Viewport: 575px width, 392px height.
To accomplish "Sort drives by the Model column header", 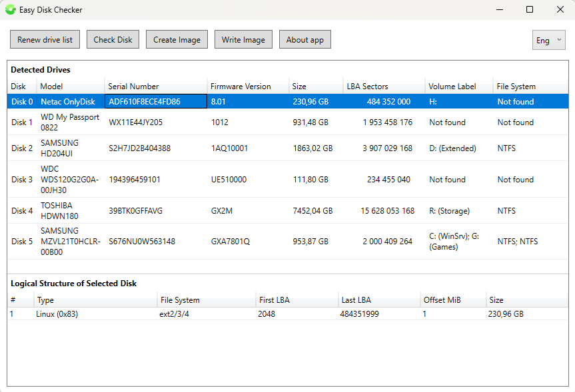I will (x=71, y=86).
